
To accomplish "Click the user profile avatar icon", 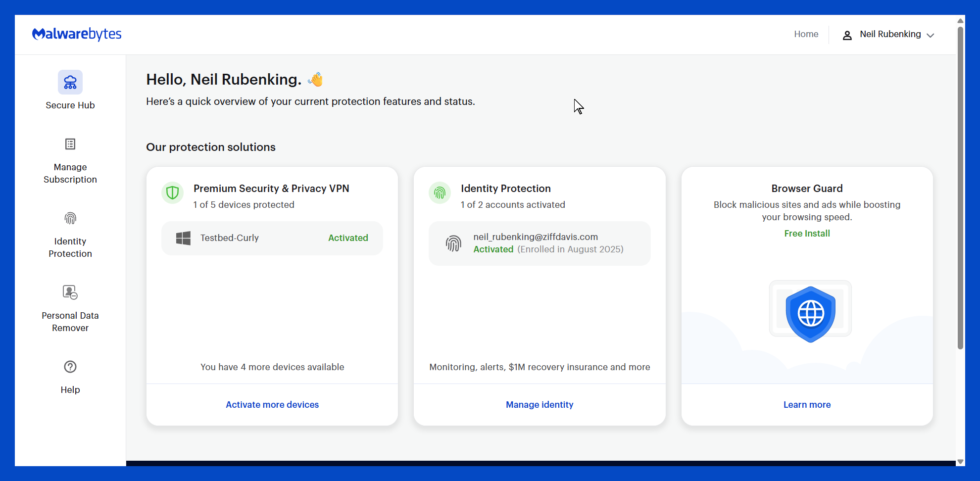I will coord(847,35).
